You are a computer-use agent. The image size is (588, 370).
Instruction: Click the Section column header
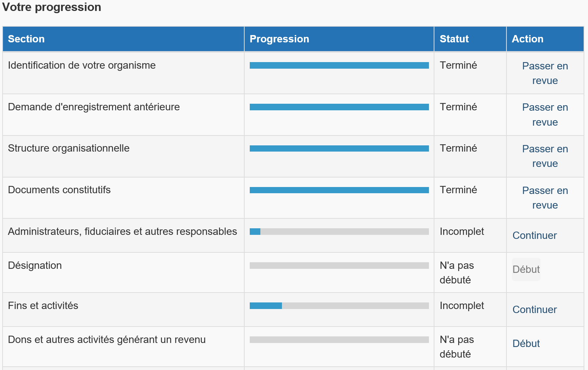[26, 39]
